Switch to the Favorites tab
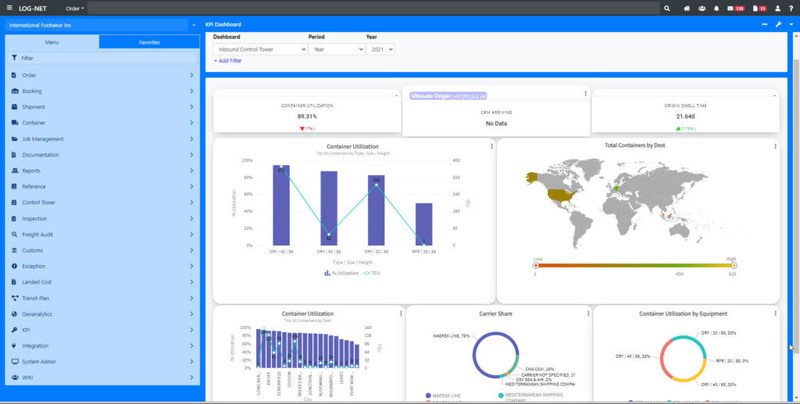This screenshot has width=800, height=404. 149,42
